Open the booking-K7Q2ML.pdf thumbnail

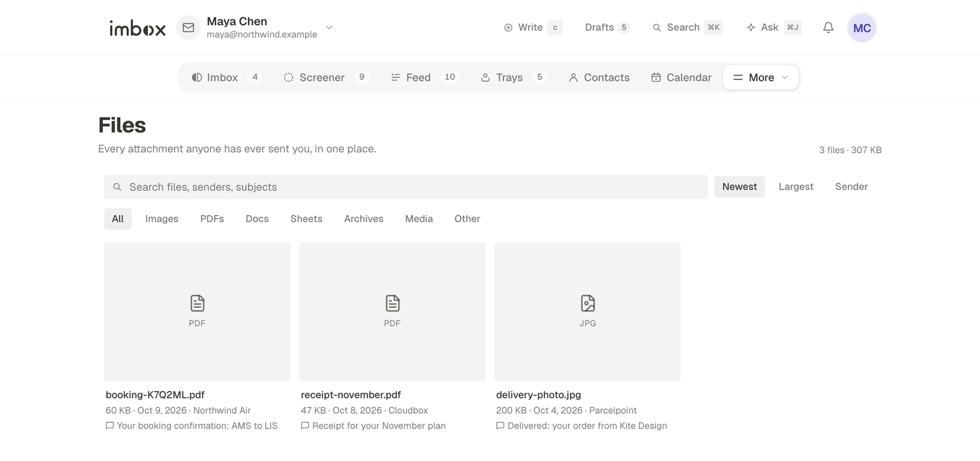tap(197, 311)
